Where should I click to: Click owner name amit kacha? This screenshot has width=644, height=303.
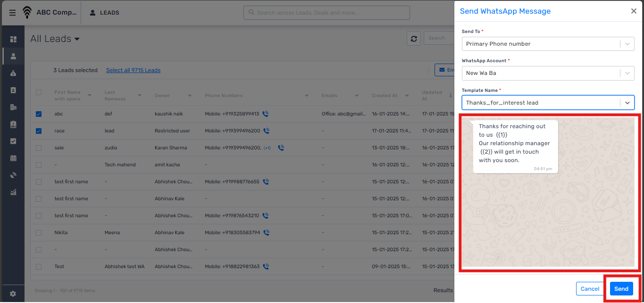[x=167, y=164]
